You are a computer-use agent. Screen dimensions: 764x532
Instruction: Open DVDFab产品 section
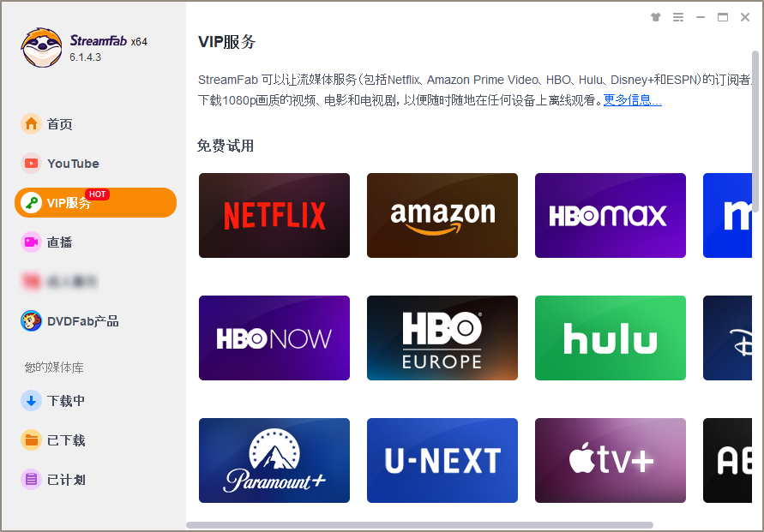[x=83, y=321]
